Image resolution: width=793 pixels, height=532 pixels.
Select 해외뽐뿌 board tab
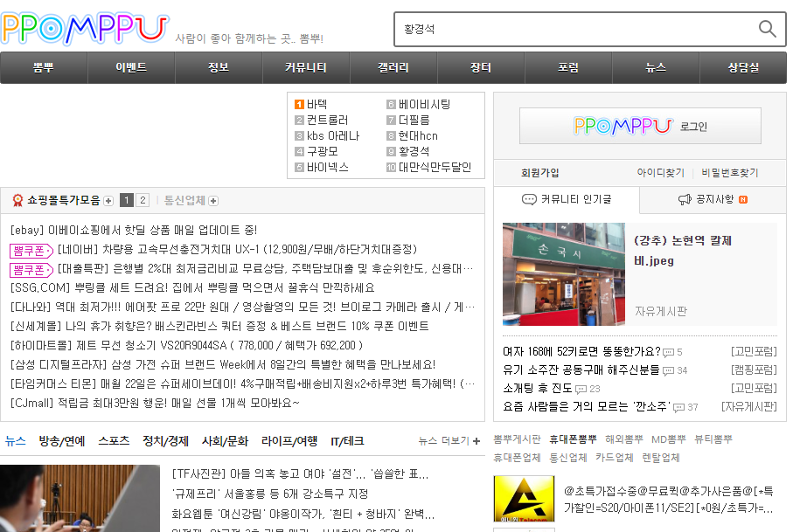pos(624,439)
